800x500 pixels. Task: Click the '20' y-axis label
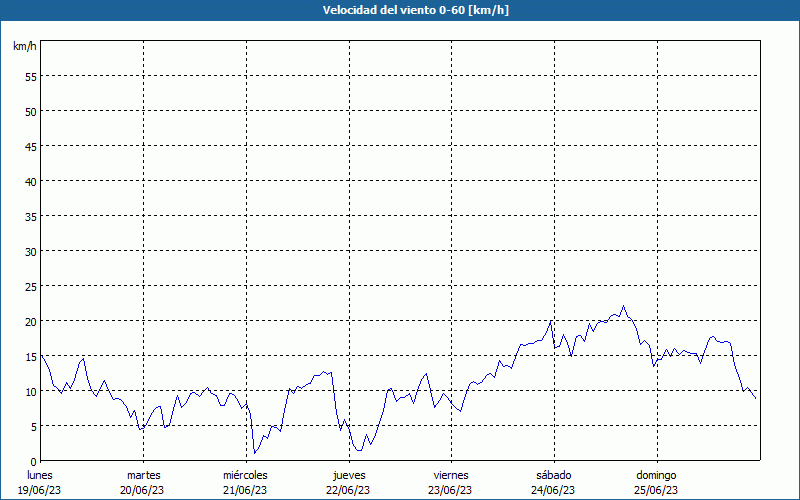[x=31, y=321]
